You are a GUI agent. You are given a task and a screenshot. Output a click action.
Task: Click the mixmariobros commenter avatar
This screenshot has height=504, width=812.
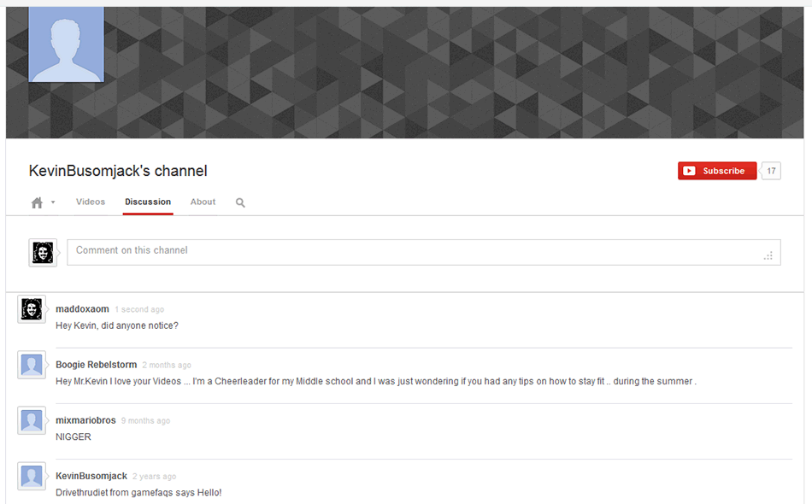coord(32,421)
